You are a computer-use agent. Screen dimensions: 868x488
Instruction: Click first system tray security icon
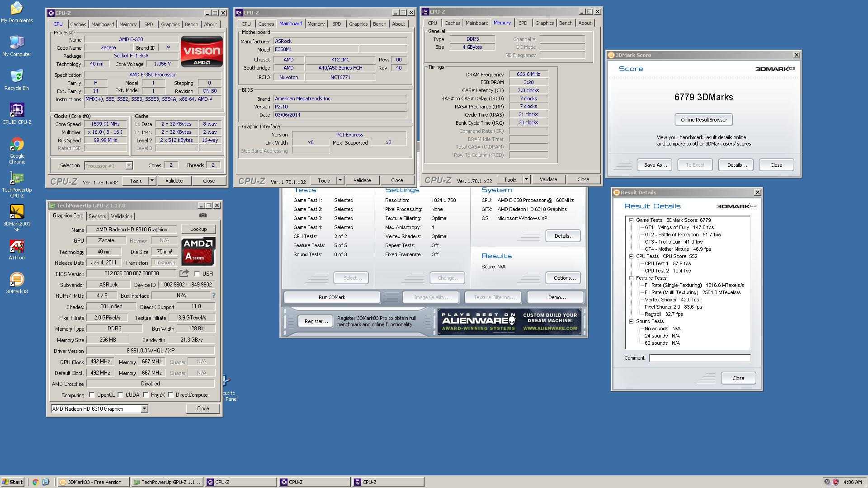point(827,482)
